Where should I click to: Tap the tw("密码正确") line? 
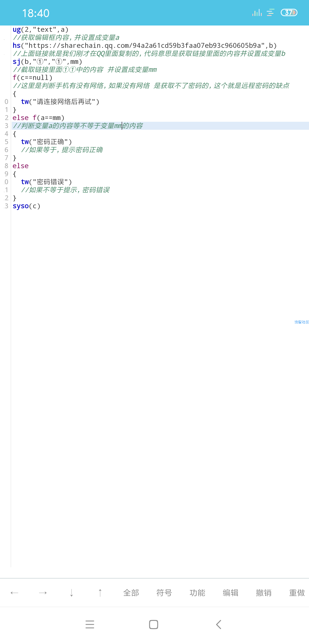[46, 142]
